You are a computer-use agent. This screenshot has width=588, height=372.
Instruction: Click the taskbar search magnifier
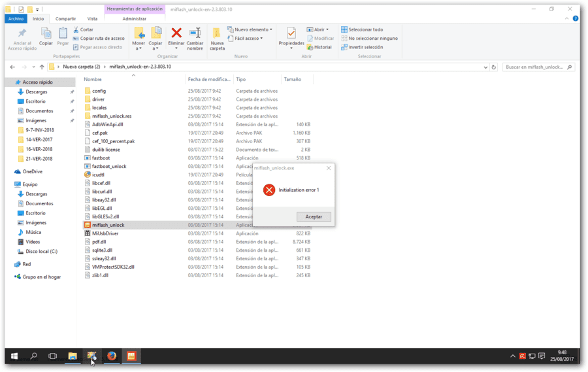34,356
